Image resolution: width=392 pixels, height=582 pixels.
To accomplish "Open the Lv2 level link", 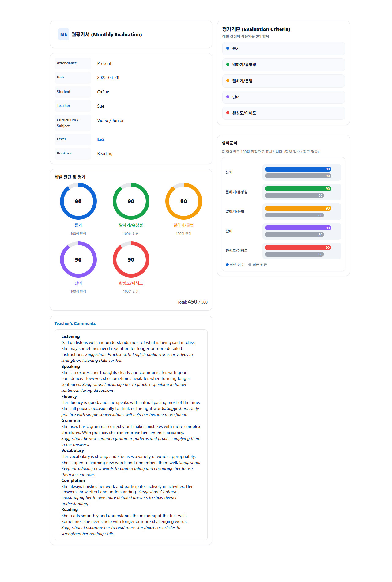I will [x=101, y=139].
